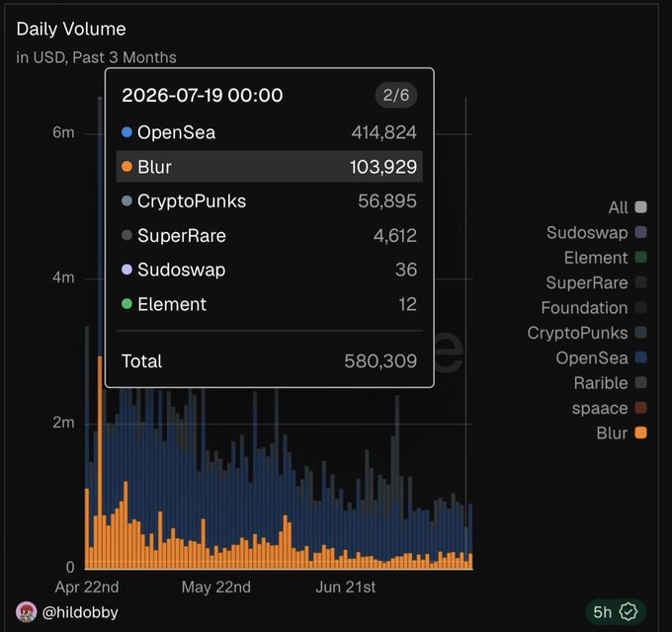Screen dimensions: 672x632
Task: Toggle OpenSea series in legend
Action: click(x=601, y=357)
